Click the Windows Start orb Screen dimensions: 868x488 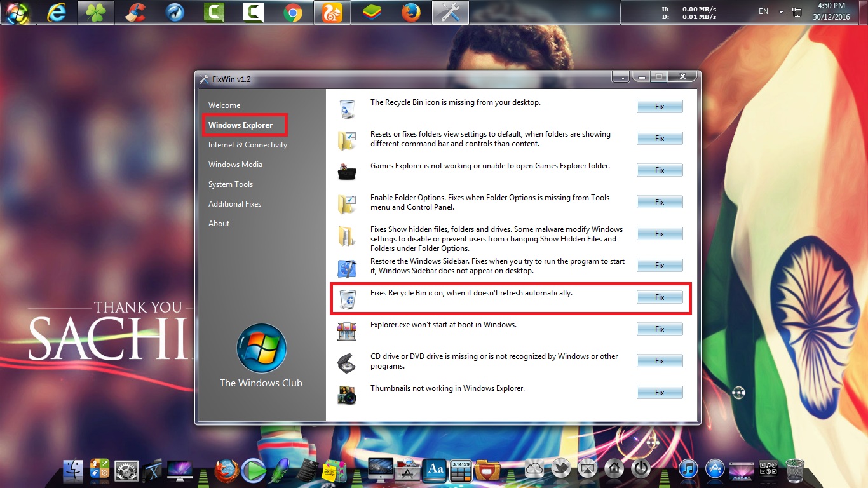click(17, 13)
